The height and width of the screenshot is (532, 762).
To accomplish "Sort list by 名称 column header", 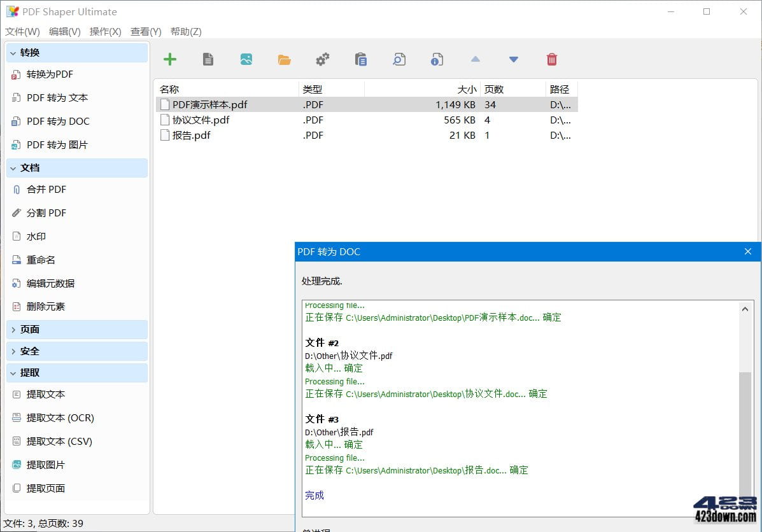I will 227,89.
